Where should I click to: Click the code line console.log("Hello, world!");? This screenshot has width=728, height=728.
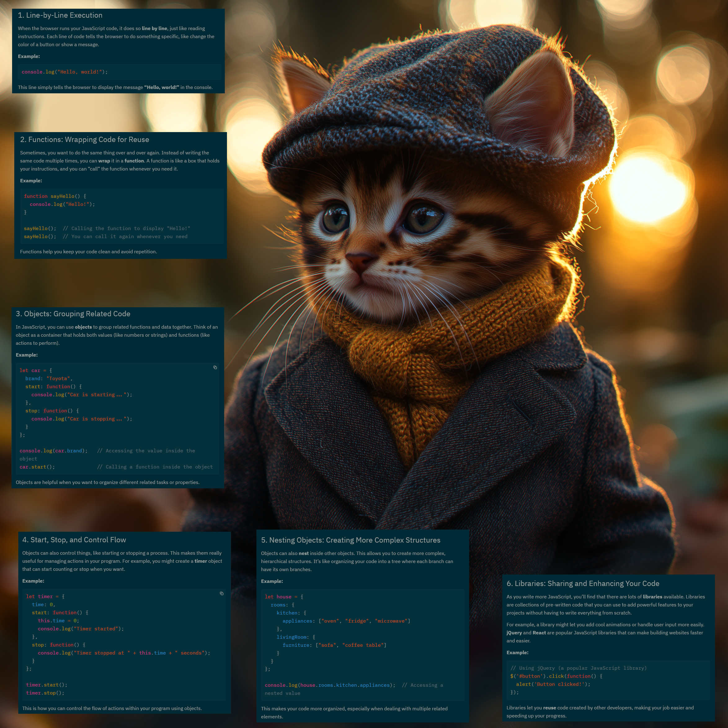(65, 72)
